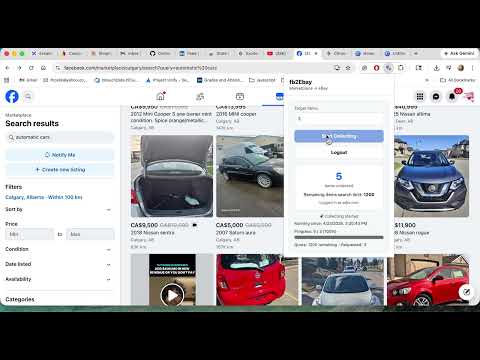Open the Messenger chat icon
480x360 pixels.
(x=436, y=97)
